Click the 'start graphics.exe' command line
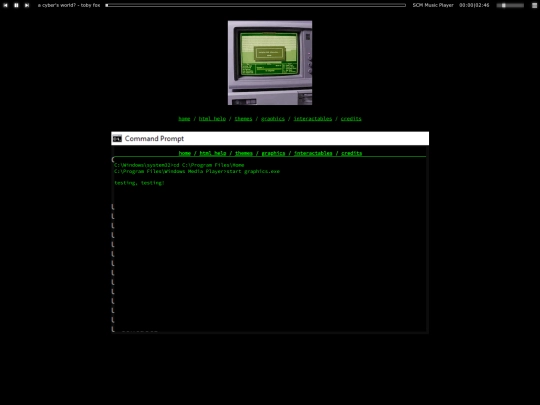 click(197, 171)
